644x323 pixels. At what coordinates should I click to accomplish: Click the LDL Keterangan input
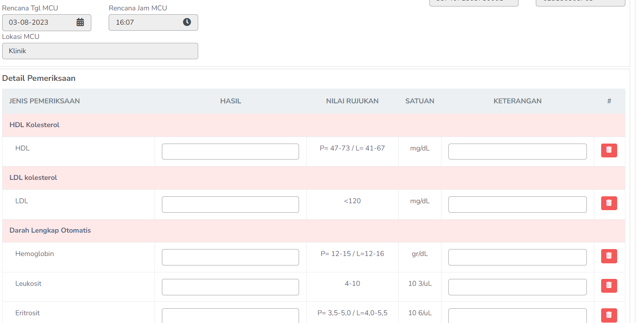[x=517, y=205]
